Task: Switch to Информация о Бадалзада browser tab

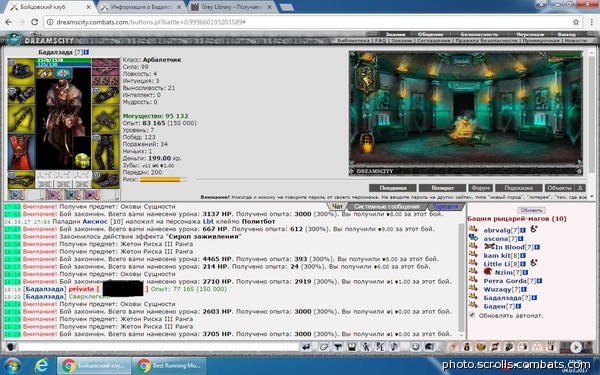Action: point(142,7)
